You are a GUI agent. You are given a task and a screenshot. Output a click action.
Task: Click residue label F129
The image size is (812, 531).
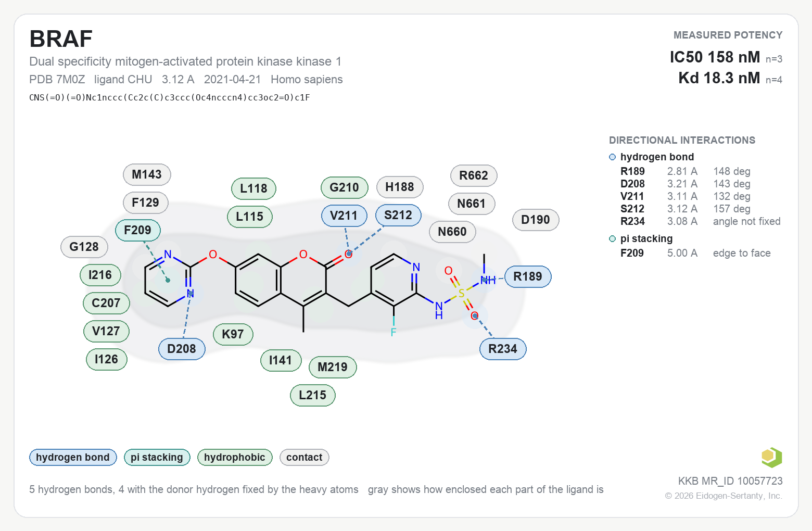[146, 203]
